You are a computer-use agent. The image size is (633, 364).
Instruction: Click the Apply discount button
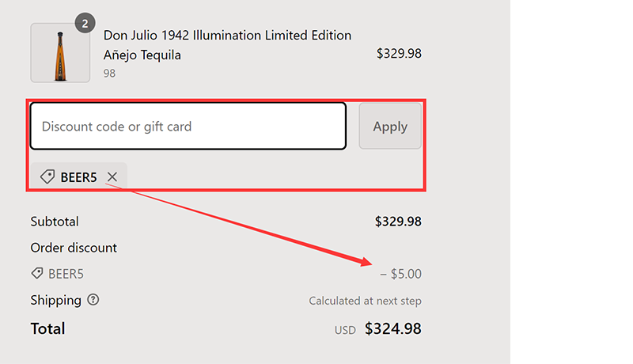pos(390,126)
